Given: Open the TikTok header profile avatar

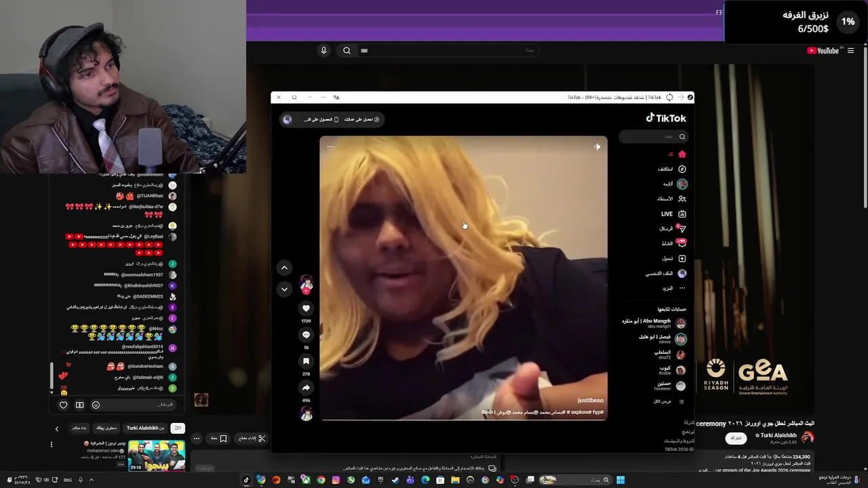Looking at the screenshot, I should (288, 119).
